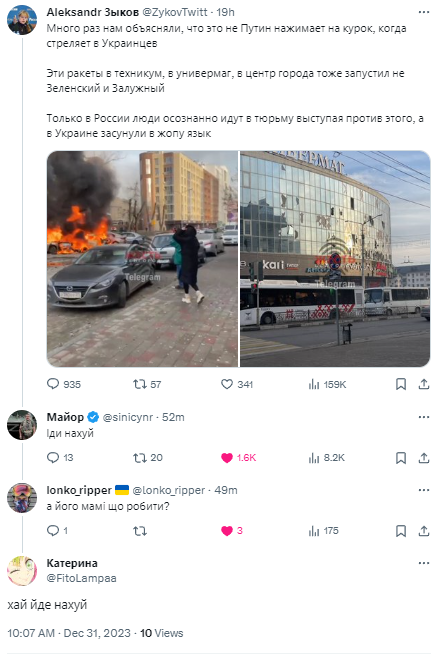Retweet Aleksandr's post showing 57 reposts

[x=147, y=384]
